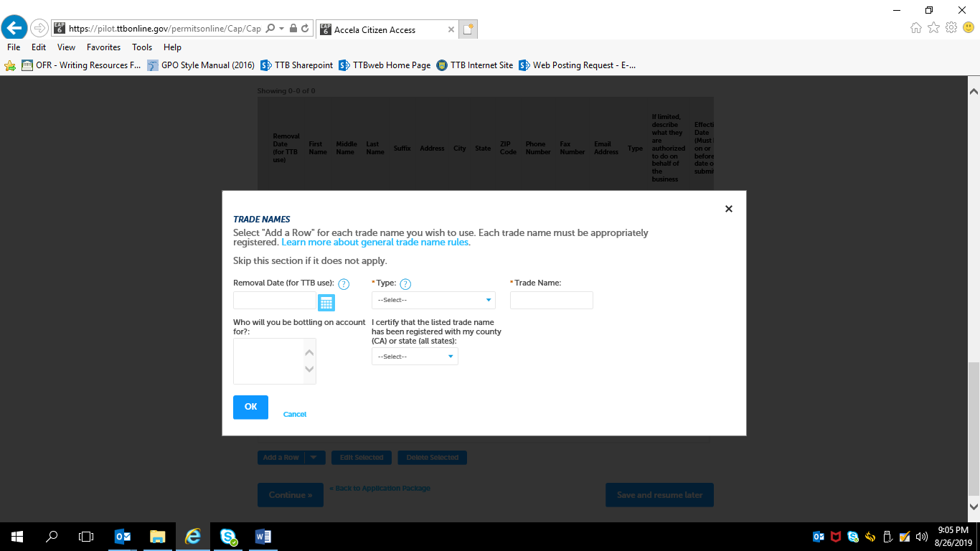The height and width of the screenshot is (551, 980).
Task: Click the McAfee icon in the system tray
Action: point(836,536)
